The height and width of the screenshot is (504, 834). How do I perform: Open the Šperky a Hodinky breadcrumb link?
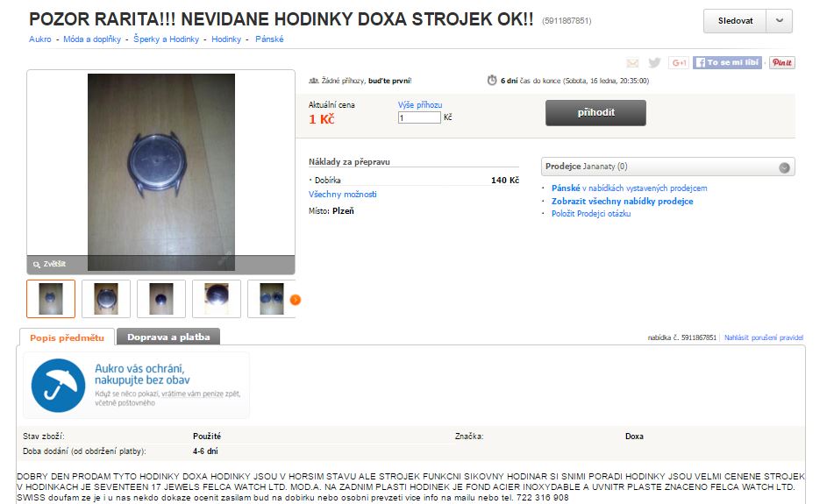[x=166, y=39]
